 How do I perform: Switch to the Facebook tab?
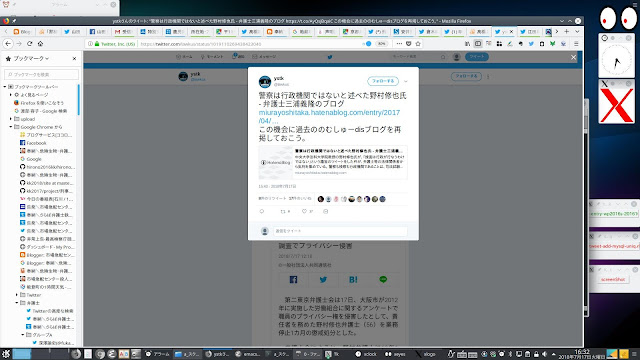click(98, 31)
